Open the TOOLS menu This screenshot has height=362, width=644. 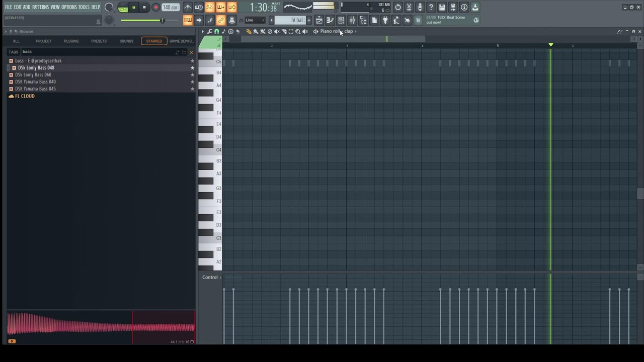[x=84, y=7]
